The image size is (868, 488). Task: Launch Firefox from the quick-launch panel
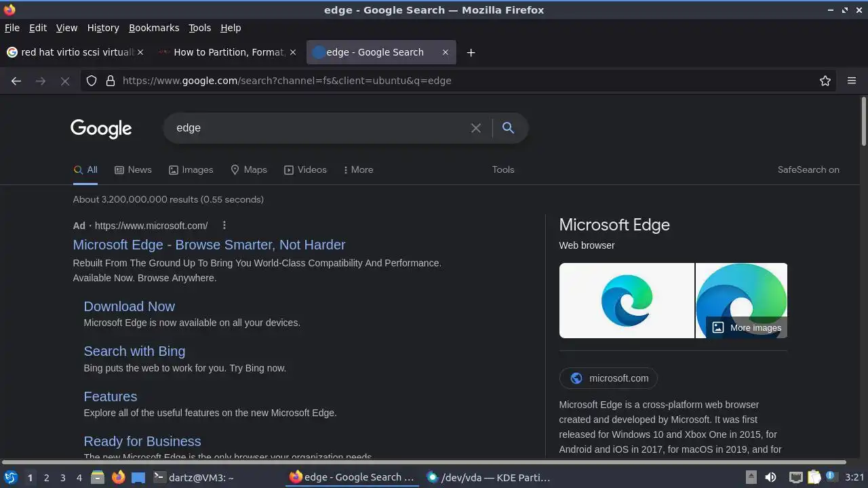point(118,478)
